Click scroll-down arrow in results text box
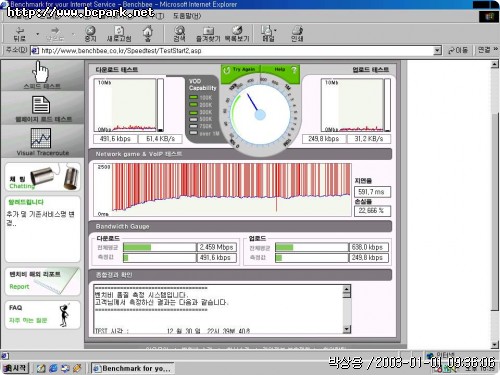The height and width of the screenshot is (375, 500). click(x=347, y=329)
